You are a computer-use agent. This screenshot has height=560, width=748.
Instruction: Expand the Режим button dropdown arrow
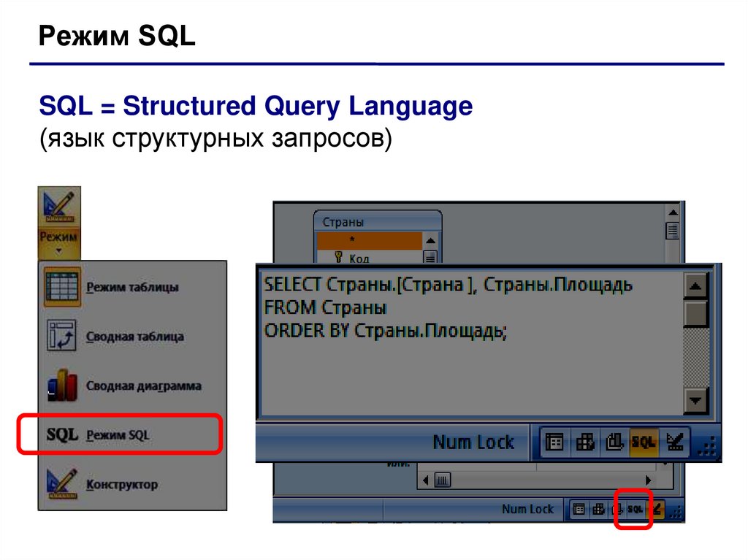coord(58,251)
